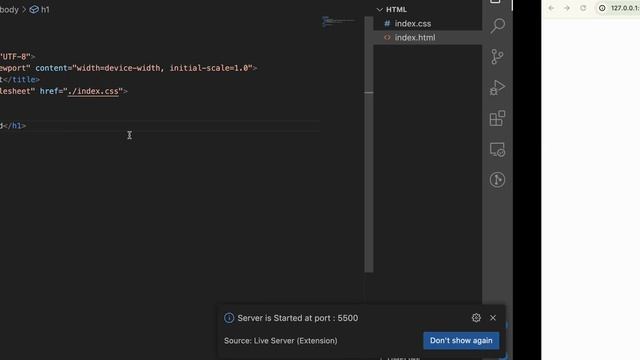
Task: Click the 'Source: Live Server (Extension)' text
Action: click(x=280, y=340)
